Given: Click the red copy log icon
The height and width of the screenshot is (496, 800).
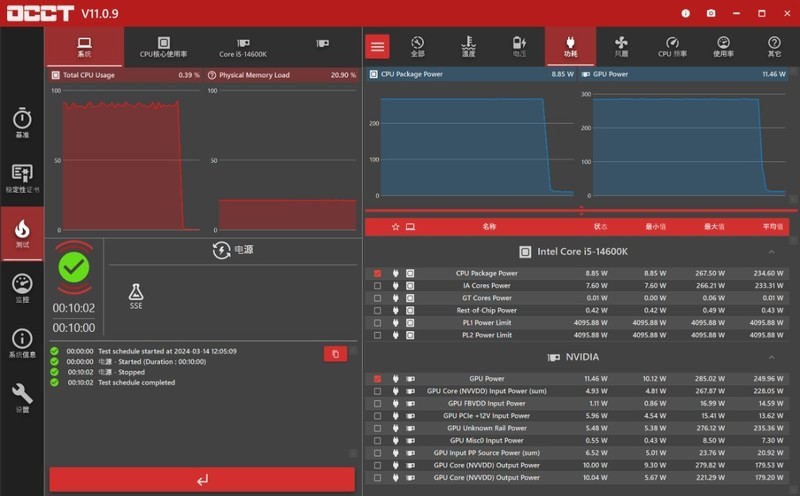Looking at the screenshot, I should pos(335,353).
